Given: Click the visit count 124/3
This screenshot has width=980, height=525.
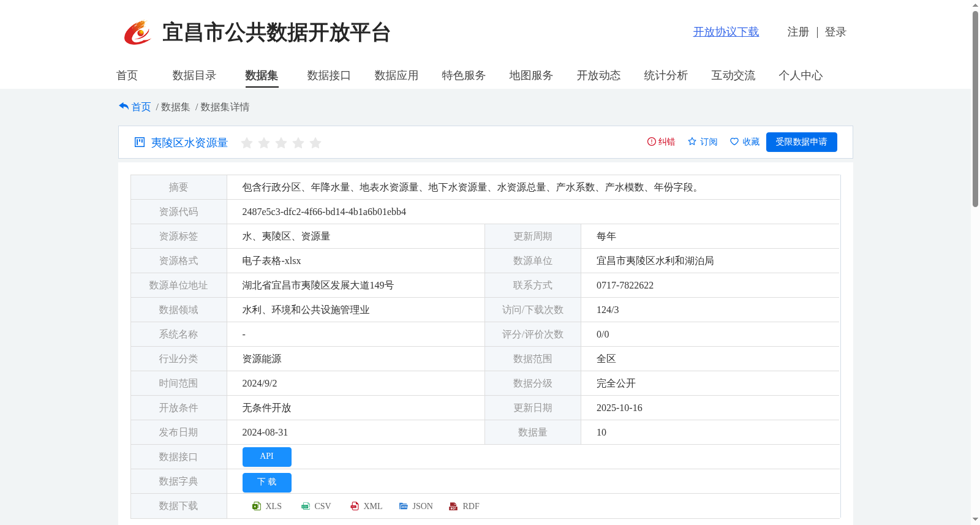Looking at the screenshot, I should pyautogui.click(x=608, y=310).
